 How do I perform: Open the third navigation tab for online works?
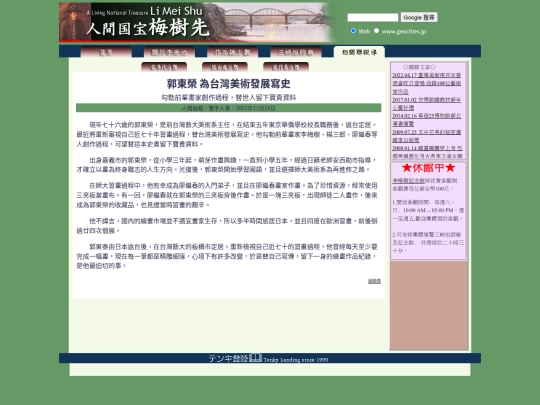click(232, 52)
